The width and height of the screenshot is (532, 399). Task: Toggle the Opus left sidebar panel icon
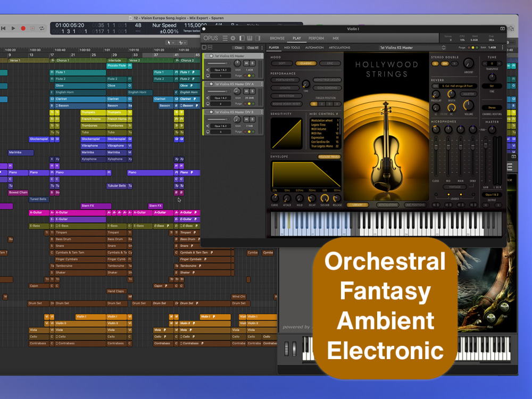[242, 38]
